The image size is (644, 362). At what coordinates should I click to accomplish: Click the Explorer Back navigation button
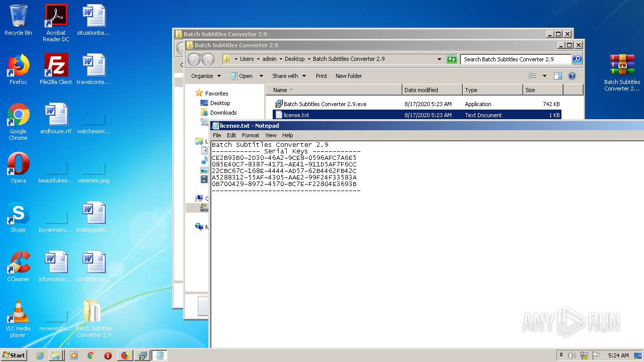(194, 59)
